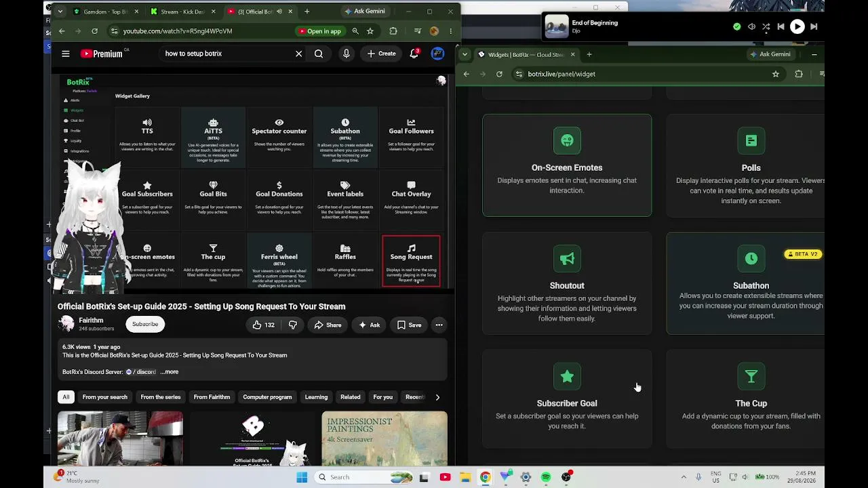Image resolution: width=868 pixels, height=488 pixels.
Task: Select the Subscriber Goal star icon
Action: (567, 377)
